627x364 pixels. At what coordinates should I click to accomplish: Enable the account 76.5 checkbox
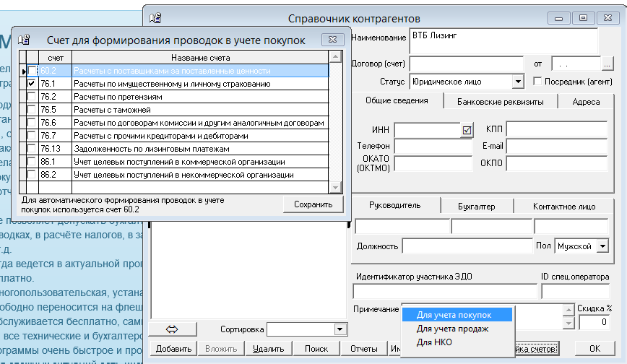point(32,109)
